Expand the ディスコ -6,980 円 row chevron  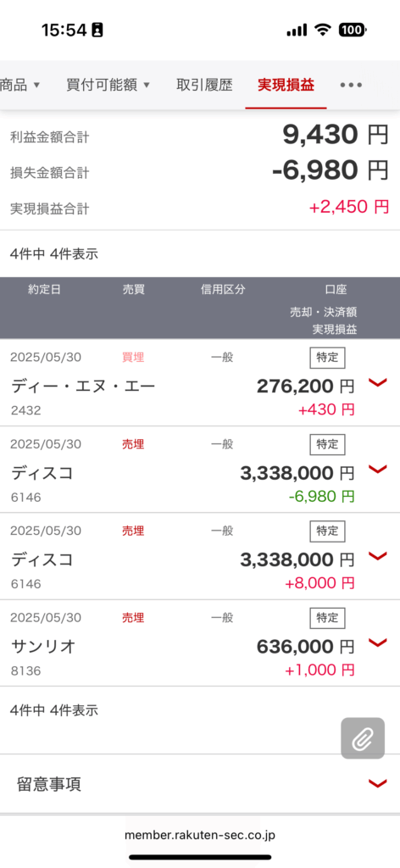[377, 470]
